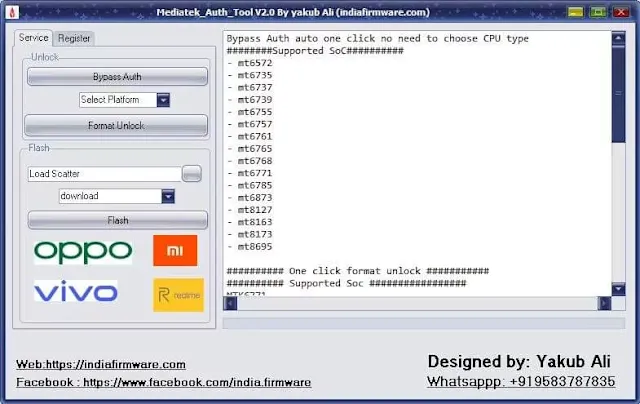The width and height of the screenshot is (640, 404).
Task: Click the Load Scatter browse button
Action: coord(192,173)
